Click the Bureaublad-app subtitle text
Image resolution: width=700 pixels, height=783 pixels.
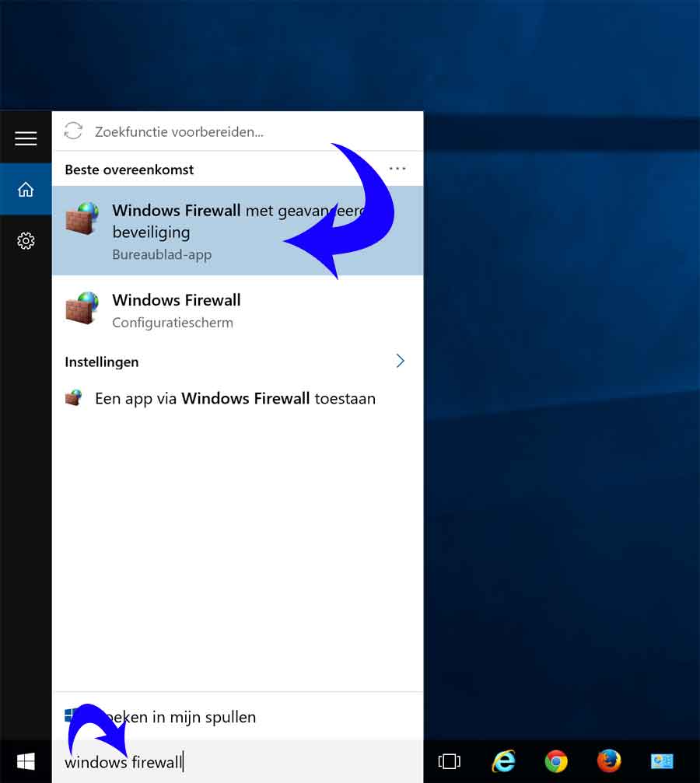pyautogui.click(x=162, y=255)
